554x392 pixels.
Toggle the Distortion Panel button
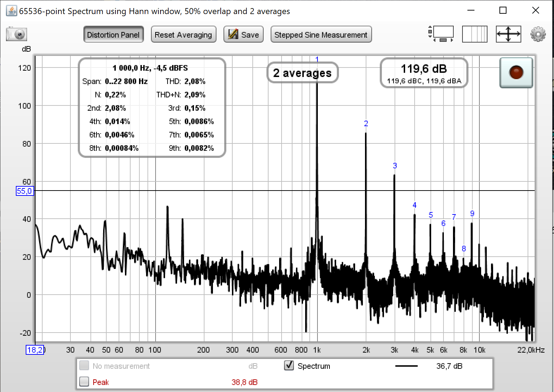tap(113, 34)
